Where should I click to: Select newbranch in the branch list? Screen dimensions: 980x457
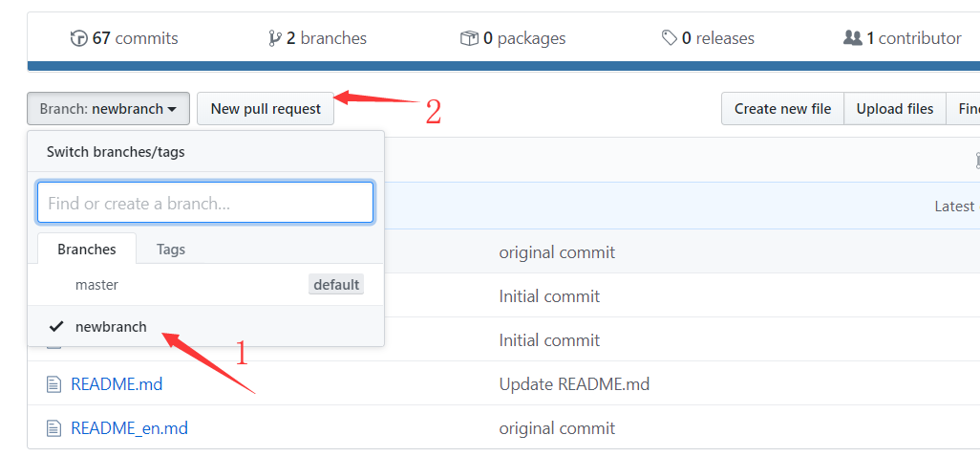click(111, 327)
